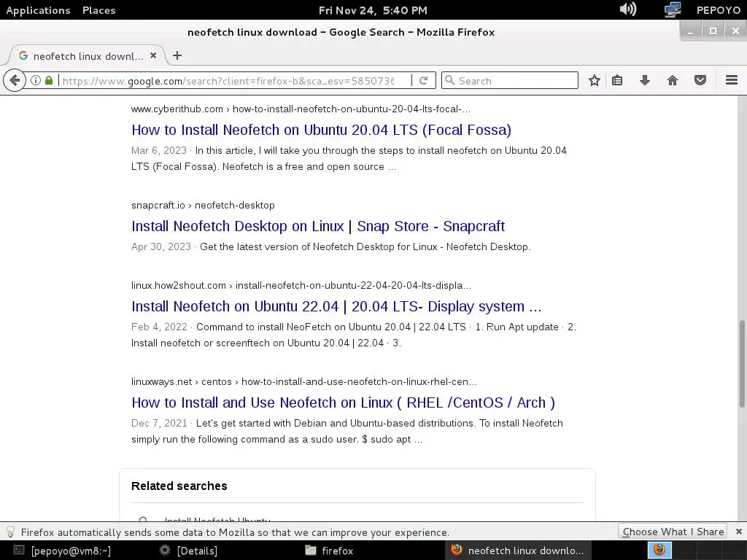Viewport: 747px width, 560px height.
Task: Open the Downloads arrow icon
Action: (x=645, y=80)
